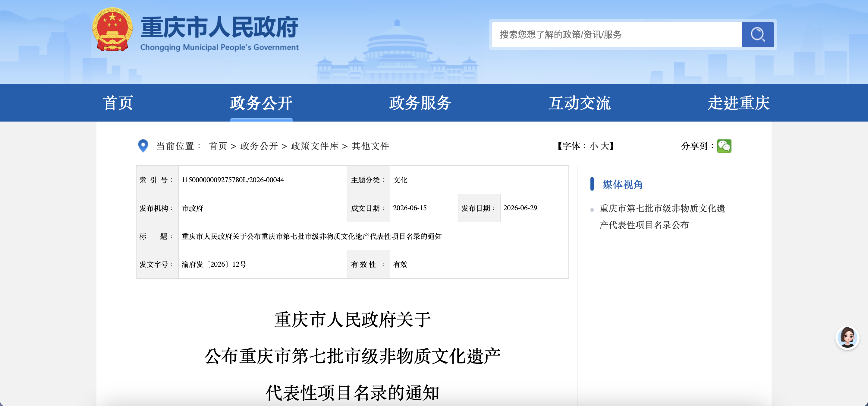Viewport: 868px width, 406px height.
Task: Open the 政务公开 navigation tab
Action: (261, 103)
